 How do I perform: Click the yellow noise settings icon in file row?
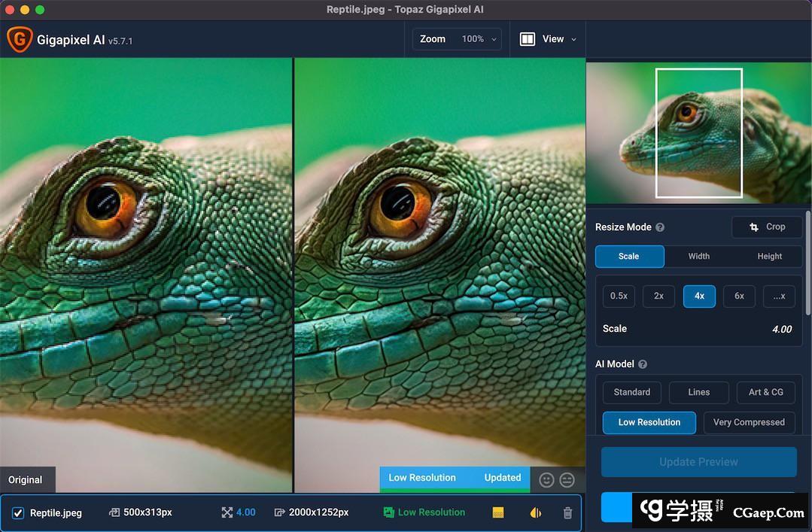pos(497,512)
